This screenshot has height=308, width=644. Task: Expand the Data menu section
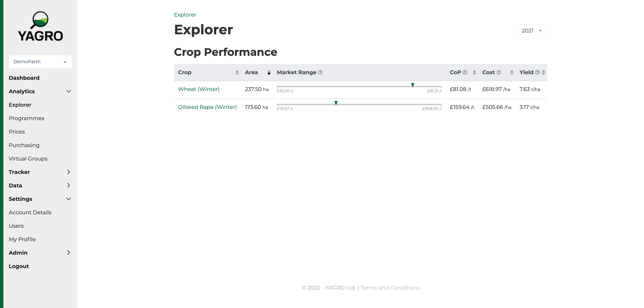[68, 186]
